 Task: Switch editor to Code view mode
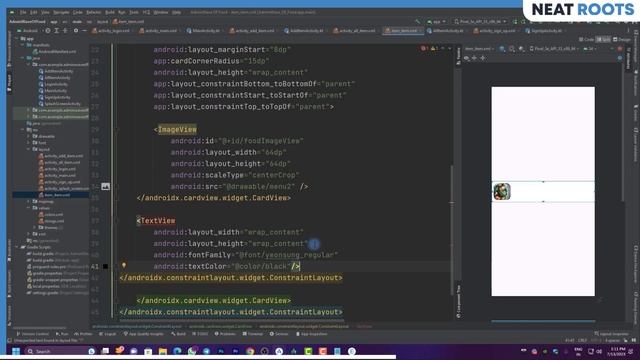point(586,40)
